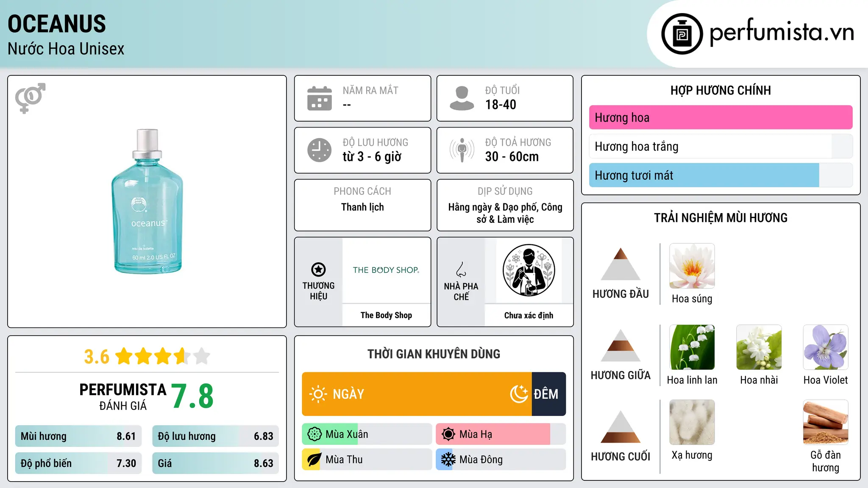
Task: Select the Hoa nhài note thumbnail
Action: (x=759, y=347)
